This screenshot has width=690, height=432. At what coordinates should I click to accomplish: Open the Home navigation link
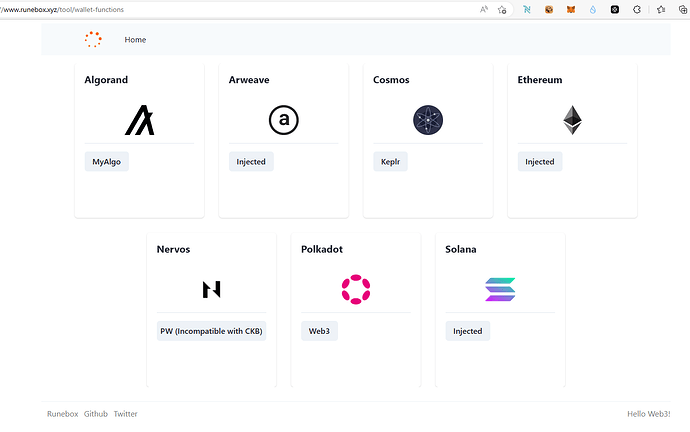pos(135,40)
